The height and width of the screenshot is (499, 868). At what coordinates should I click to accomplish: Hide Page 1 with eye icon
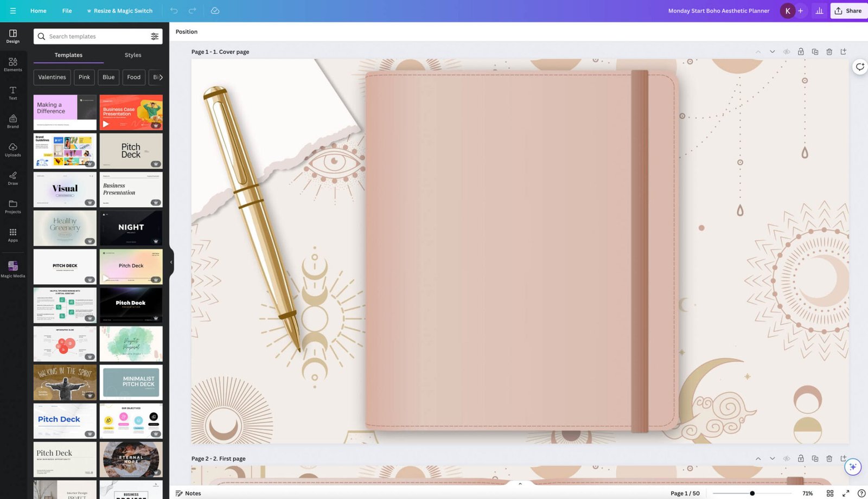coord(787,52)
